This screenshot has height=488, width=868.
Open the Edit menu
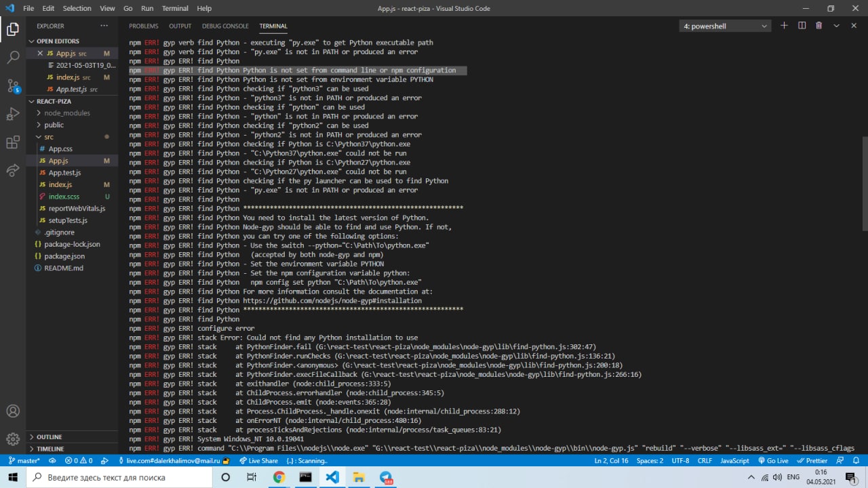pos(48,8)
